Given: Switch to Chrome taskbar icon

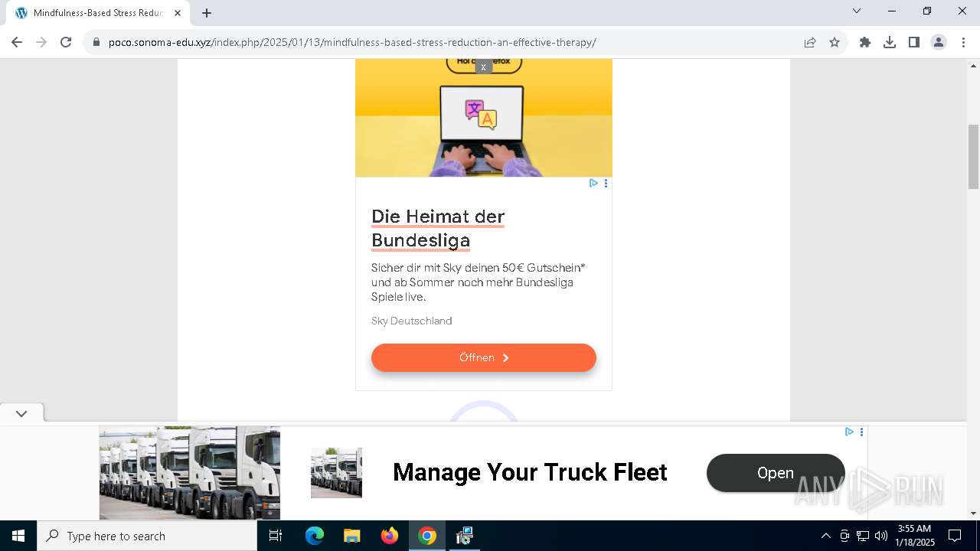Looking at the screenshot, I should [x=427, y=536].
